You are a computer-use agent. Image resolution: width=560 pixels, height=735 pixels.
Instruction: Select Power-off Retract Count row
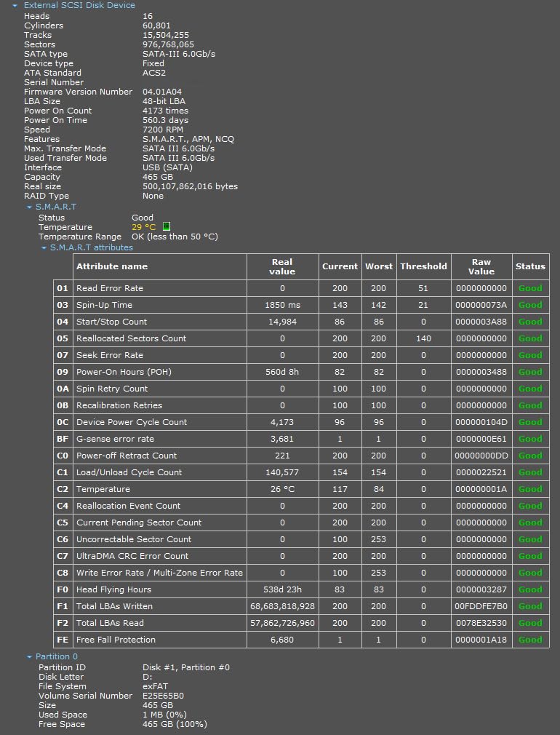point(301,456)
